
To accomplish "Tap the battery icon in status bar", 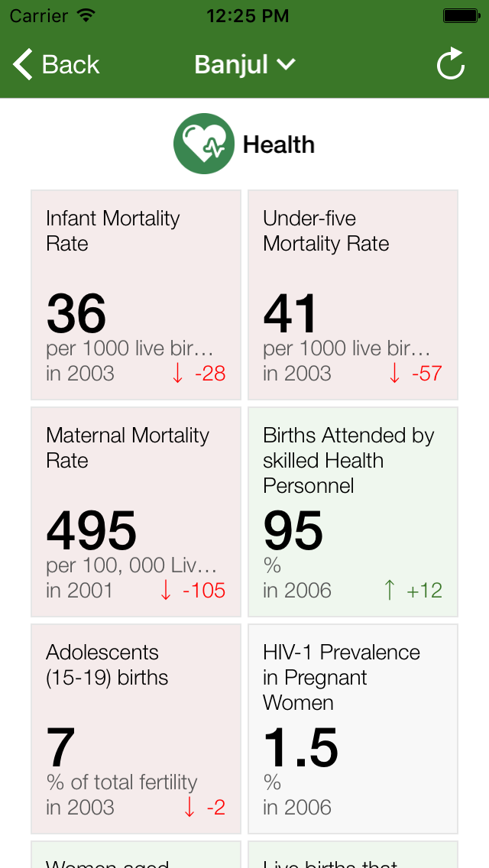I will pyautogui.click(x=461, y=15).
